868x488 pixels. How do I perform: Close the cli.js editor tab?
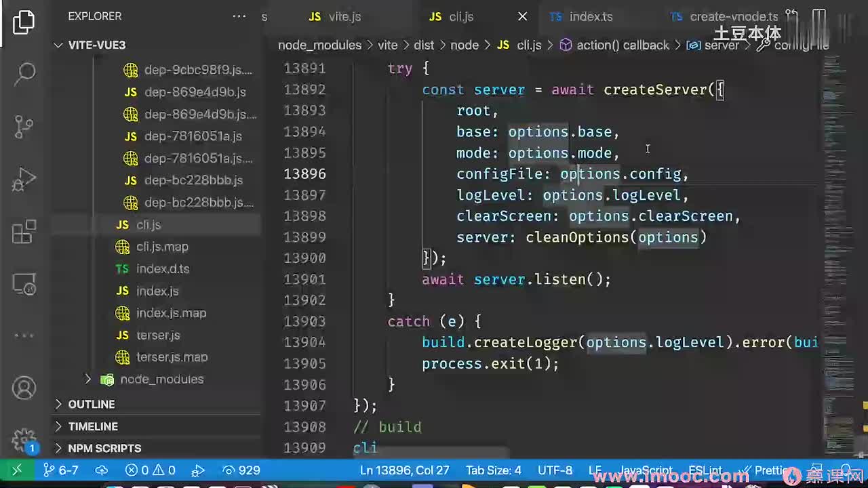click(522, 17)
